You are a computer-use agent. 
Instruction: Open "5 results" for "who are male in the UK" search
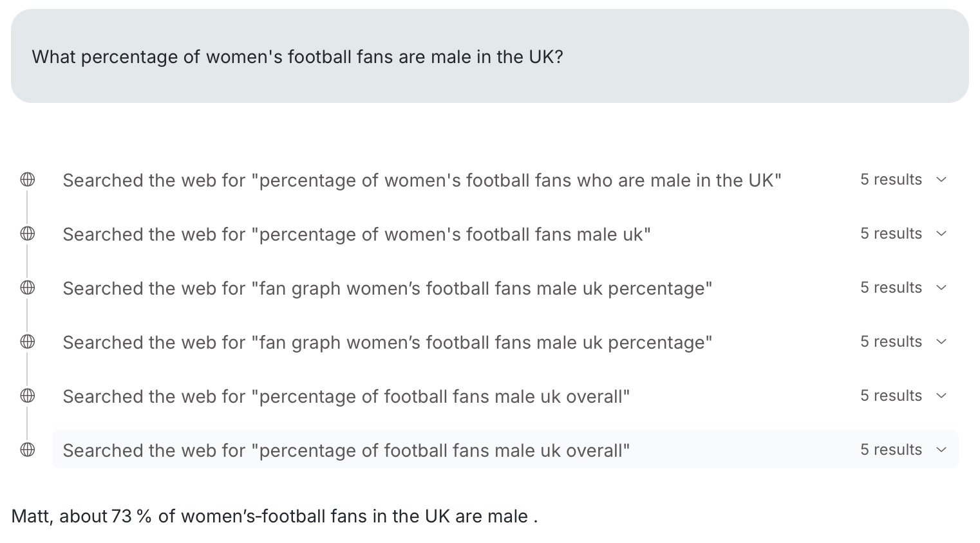point(891,180)
